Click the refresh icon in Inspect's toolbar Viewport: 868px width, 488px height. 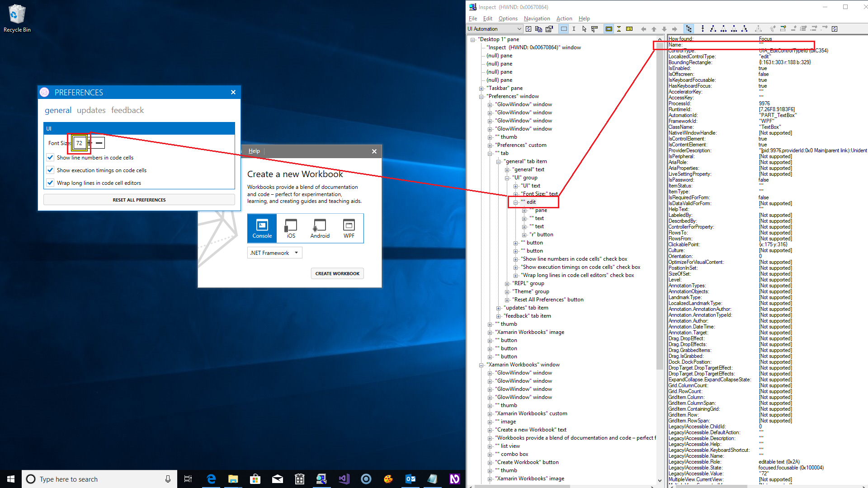pos(528,28)
